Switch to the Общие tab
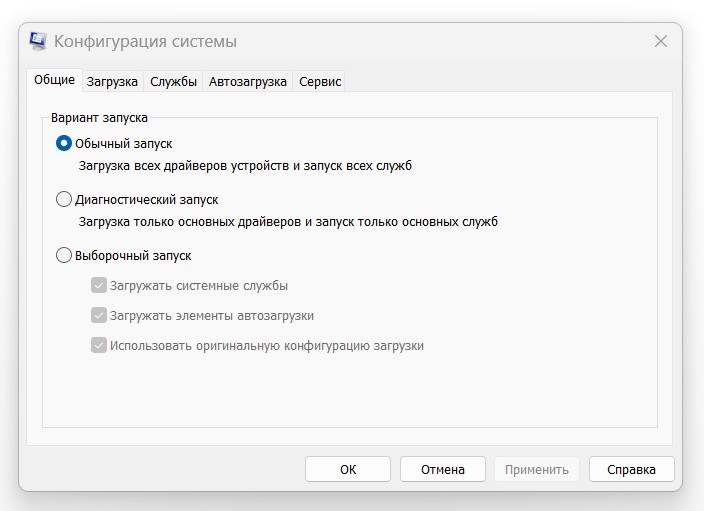The width and height of the screenshot is (704, 511). point(54,80)
